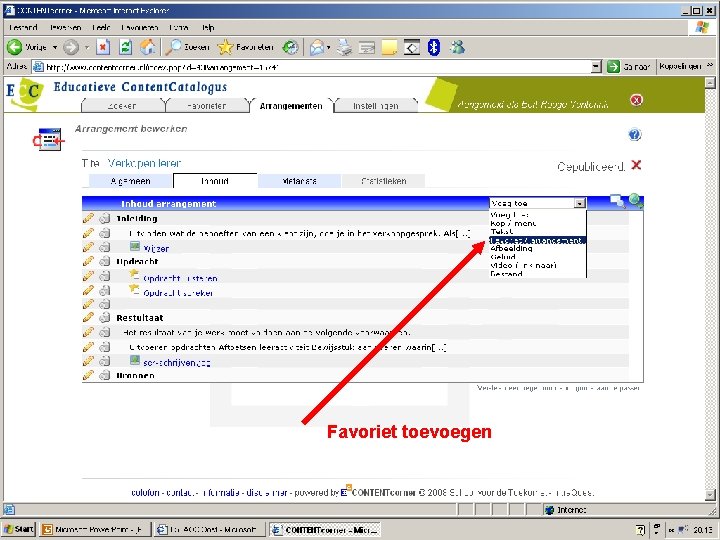Click the grey icon beside the Inleiding pencil
Screen dimensions: 720x540
(105, 218)
